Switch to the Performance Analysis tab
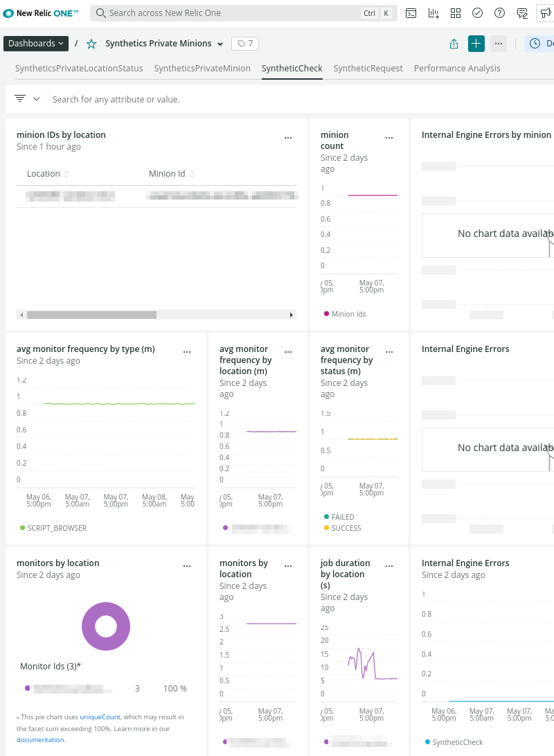554x756 pixels. [x=456, y=69]
